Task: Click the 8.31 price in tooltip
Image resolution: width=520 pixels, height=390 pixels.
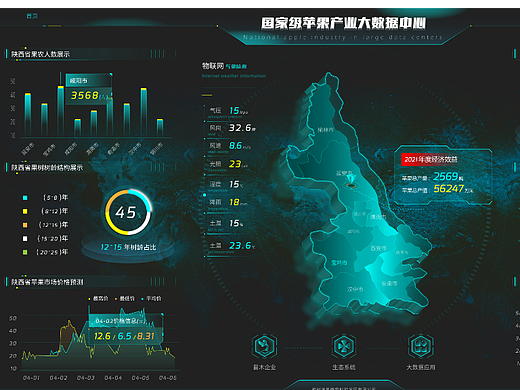Action: point(146,336)
